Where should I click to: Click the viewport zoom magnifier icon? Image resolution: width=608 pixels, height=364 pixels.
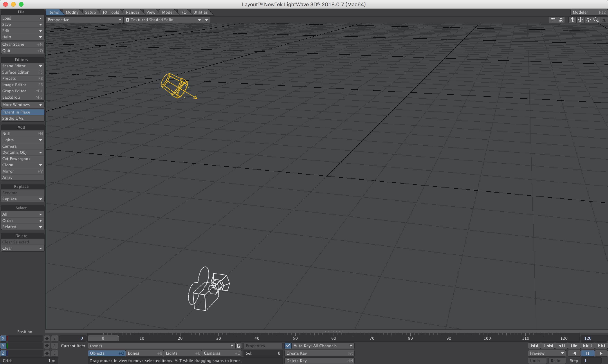(x=596, y=20)
